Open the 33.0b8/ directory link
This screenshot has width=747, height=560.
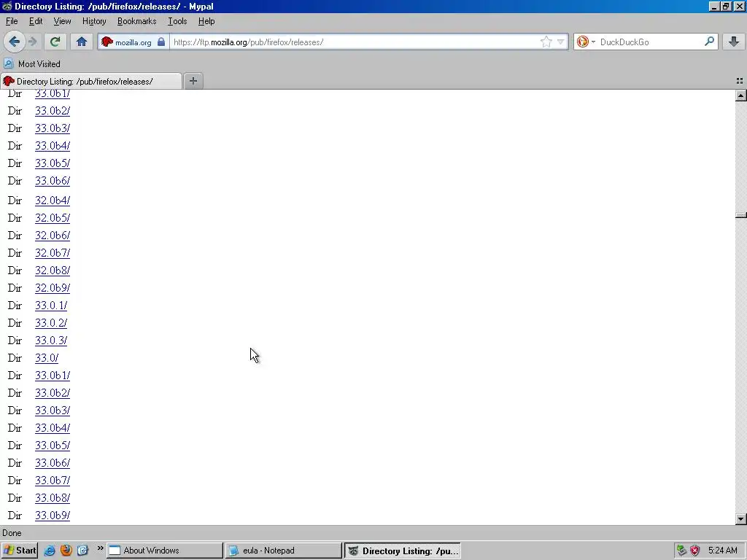pos(53,498)
